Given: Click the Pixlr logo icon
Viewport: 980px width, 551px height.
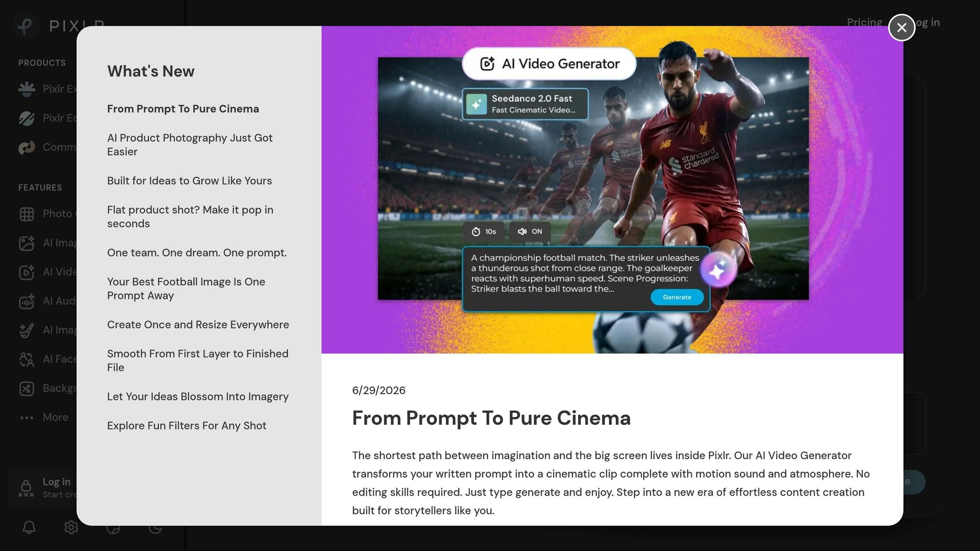Looking at the screenshot, I should [25, 25].
